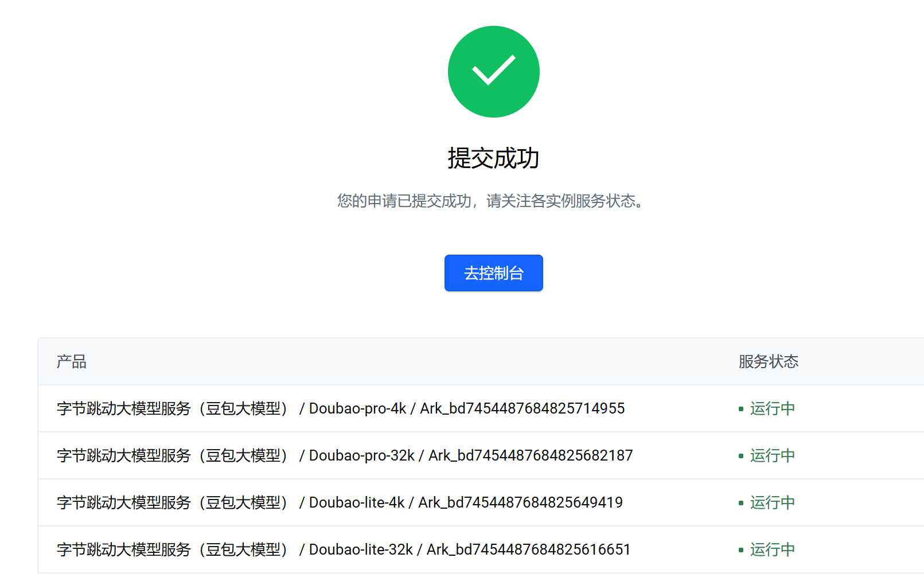Image resolution: width=924 pixels, height=585 pixels.
Task: Click the green success checkmark icon
Action: (x=493, y=72)
